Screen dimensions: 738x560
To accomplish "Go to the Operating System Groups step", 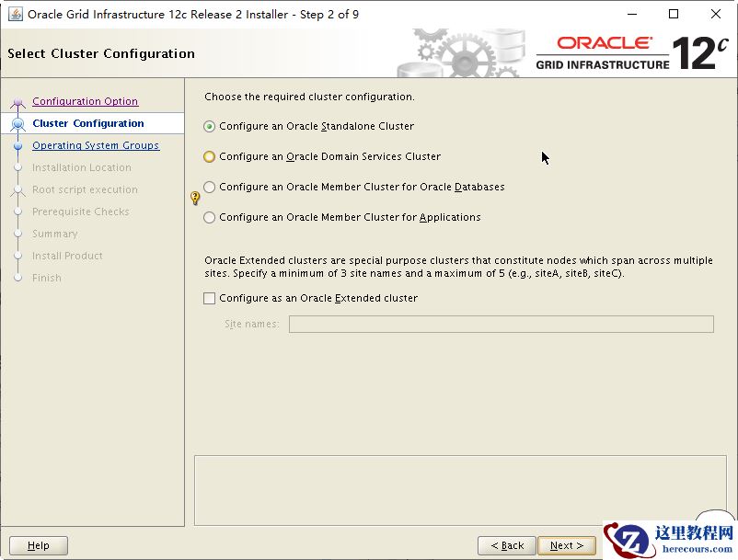I will click(96, 145).
